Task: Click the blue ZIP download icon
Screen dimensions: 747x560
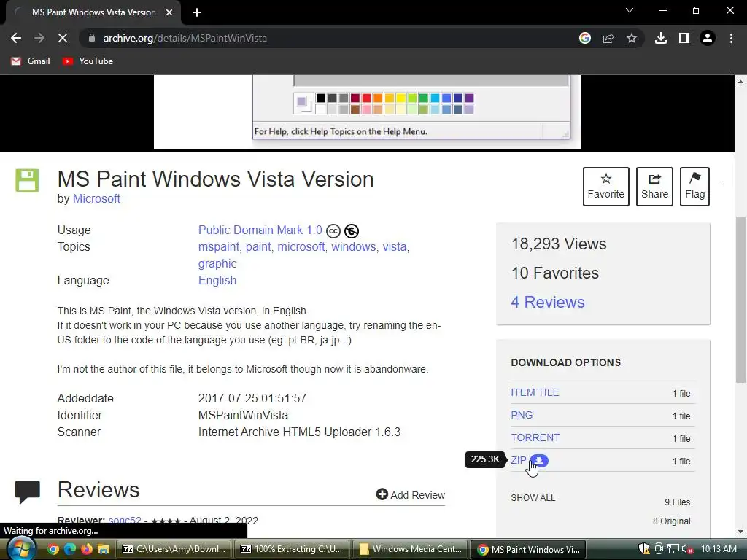Action: 539,461
